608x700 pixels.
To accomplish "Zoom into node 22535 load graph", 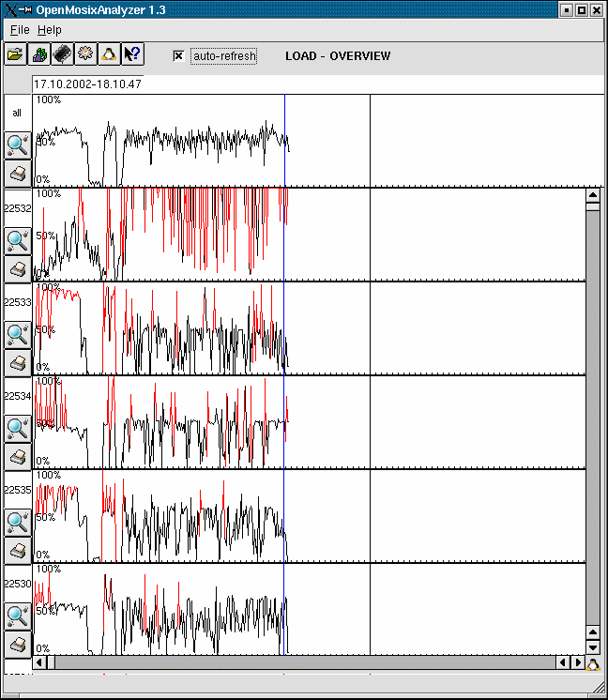I will [17, 522].
